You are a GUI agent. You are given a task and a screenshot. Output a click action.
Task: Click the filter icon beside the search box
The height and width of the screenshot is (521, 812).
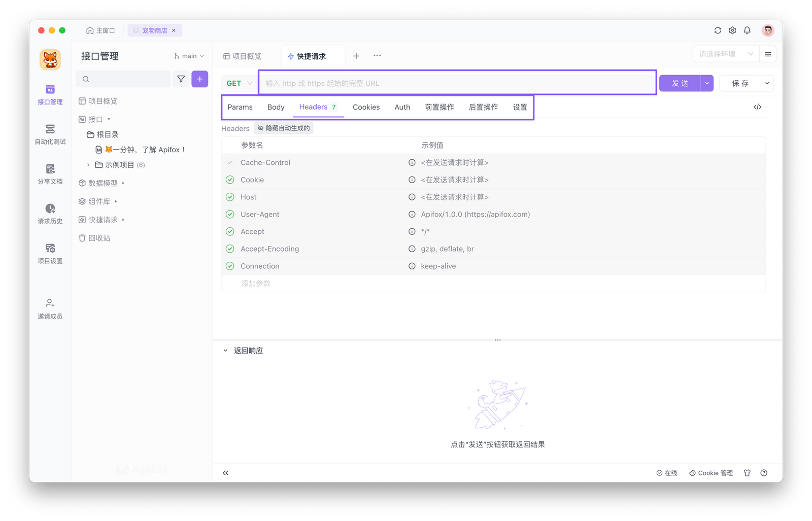(181, 79)
